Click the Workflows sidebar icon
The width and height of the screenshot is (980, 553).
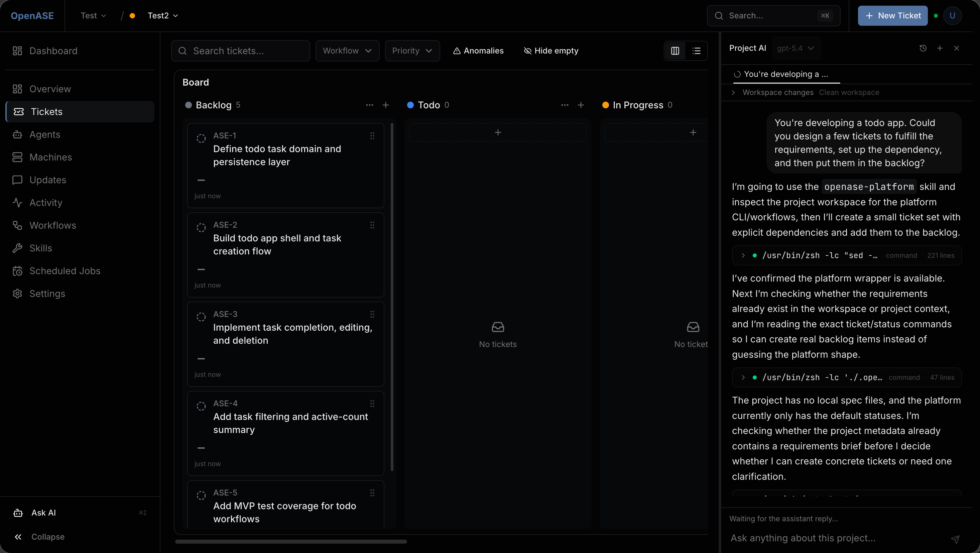point(17,225)
